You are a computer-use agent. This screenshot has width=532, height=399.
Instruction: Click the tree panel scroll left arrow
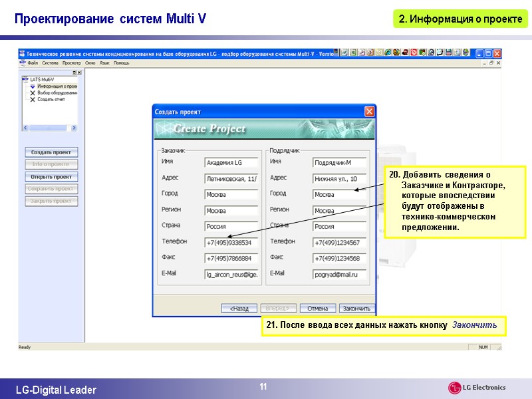click(25, 128)
